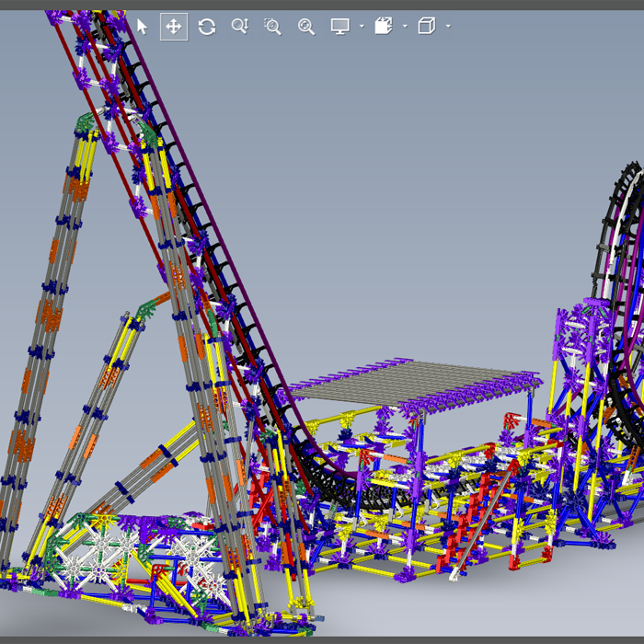
Task: Click the section view icon
Action: pyautogui.click(x=384, y=27)
